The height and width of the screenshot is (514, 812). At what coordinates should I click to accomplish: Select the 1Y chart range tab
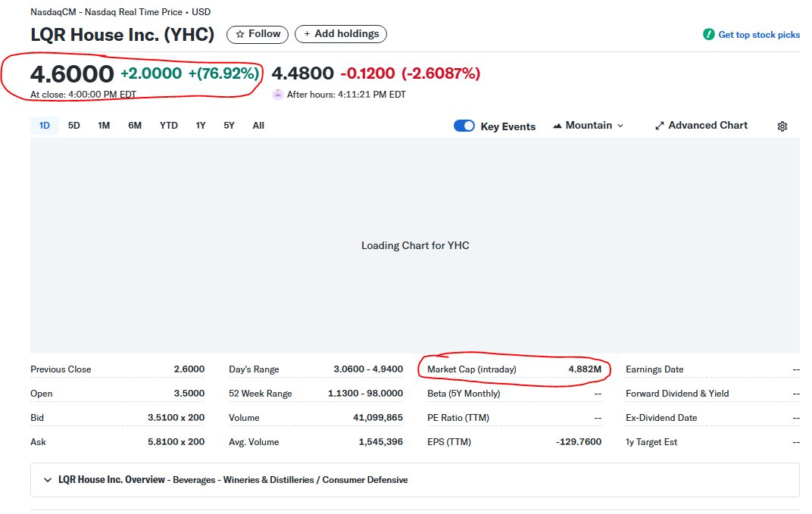pos(201,125)
